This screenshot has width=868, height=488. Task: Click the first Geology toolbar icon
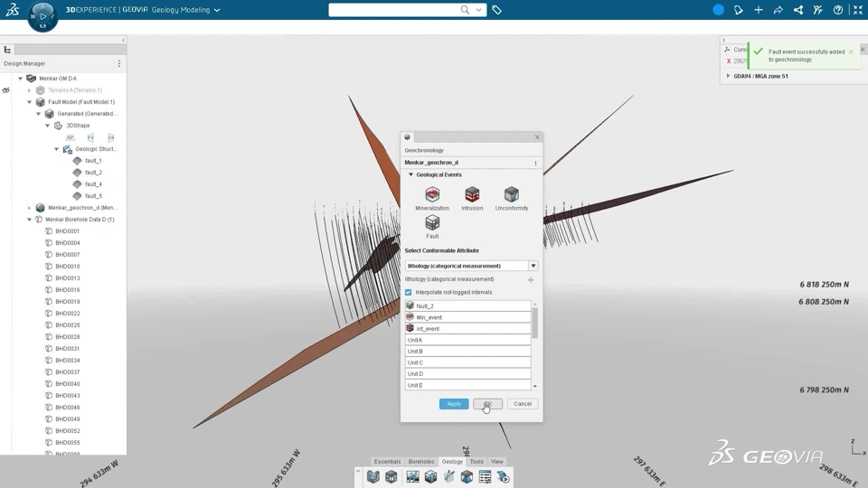point(373,477)
